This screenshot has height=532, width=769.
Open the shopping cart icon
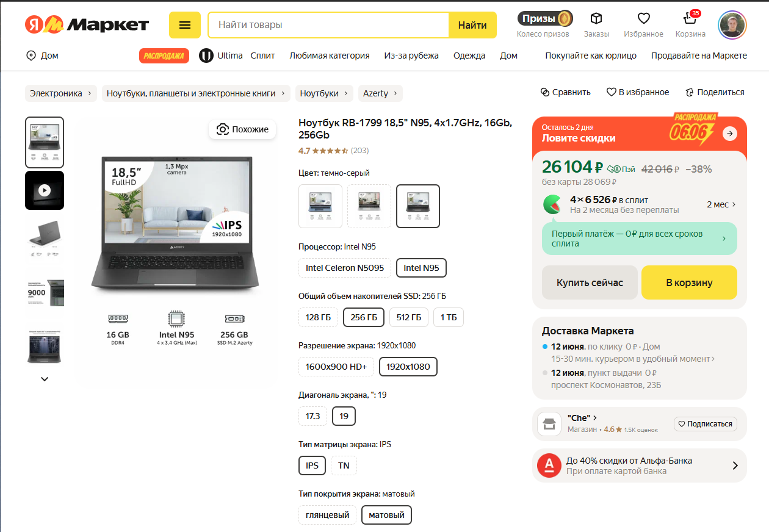point(690,18)
